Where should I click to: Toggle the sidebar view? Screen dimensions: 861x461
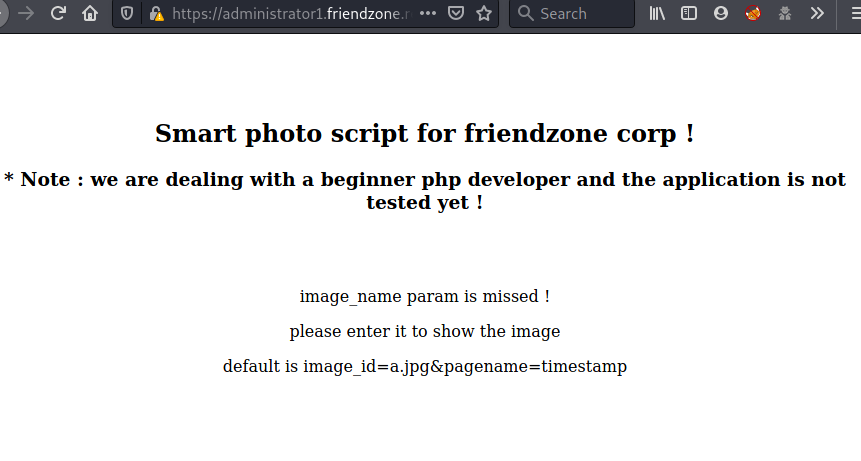pos(689,14)
